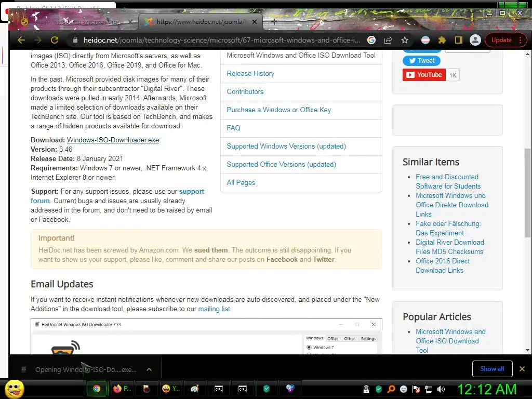The height and width of the screenshot is (399, 532).
Task: Click the Chrome Update button
Action: click(x=501, y=40)
